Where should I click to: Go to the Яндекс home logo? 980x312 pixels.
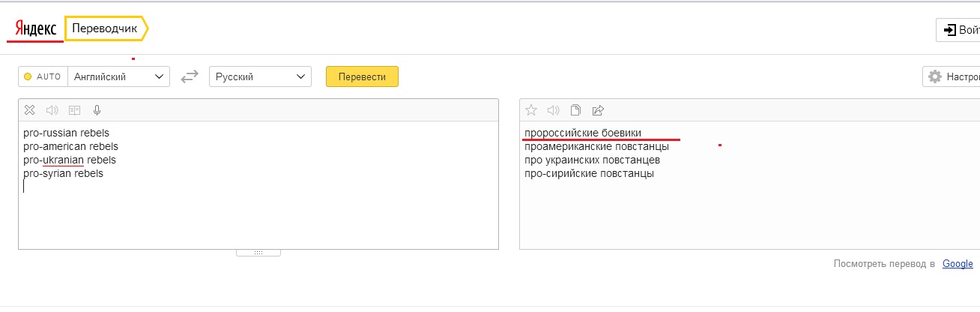tap(35, 29)
